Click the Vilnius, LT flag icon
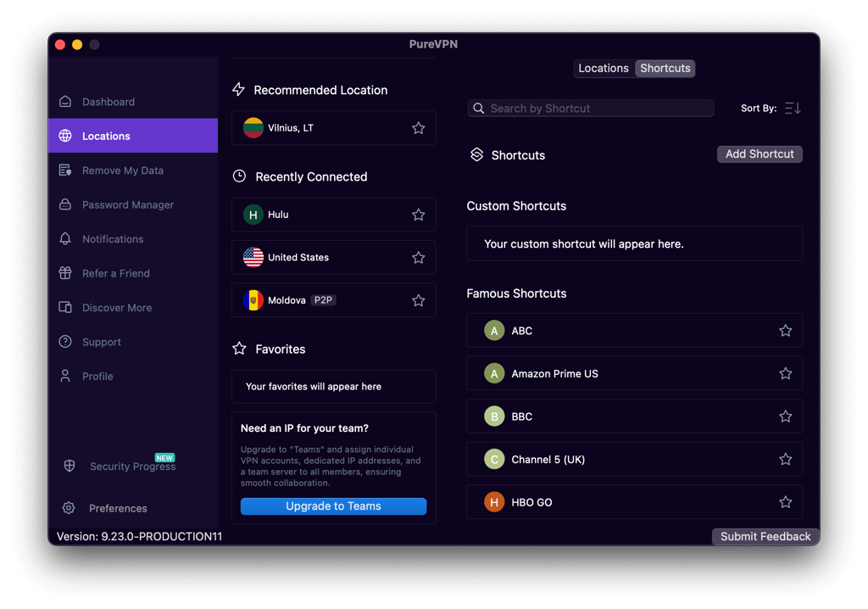The height and width of the screenshot is (609, 868). coord(253,128)
